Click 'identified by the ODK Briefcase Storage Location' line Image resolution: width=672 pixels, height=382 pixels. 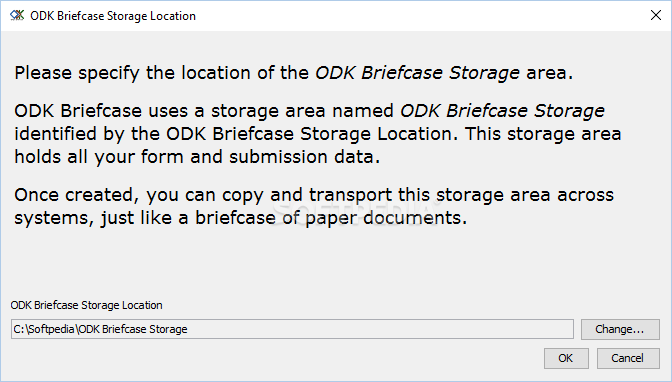(318, 134)
